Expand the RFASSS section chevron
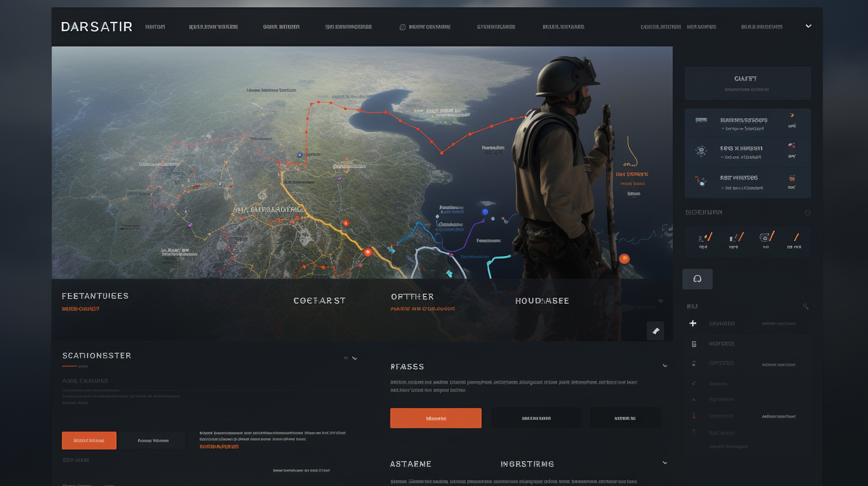The width and height of the screenshot is (868, 486). pyautogui.click(x=665, y=366)
